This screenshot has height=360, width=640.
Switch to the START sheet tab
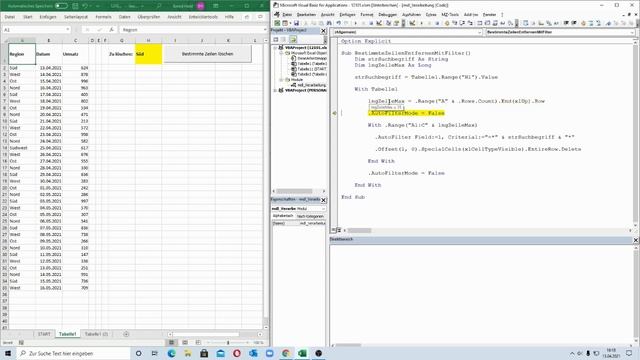pyautogui.click(x=44, y=334)
